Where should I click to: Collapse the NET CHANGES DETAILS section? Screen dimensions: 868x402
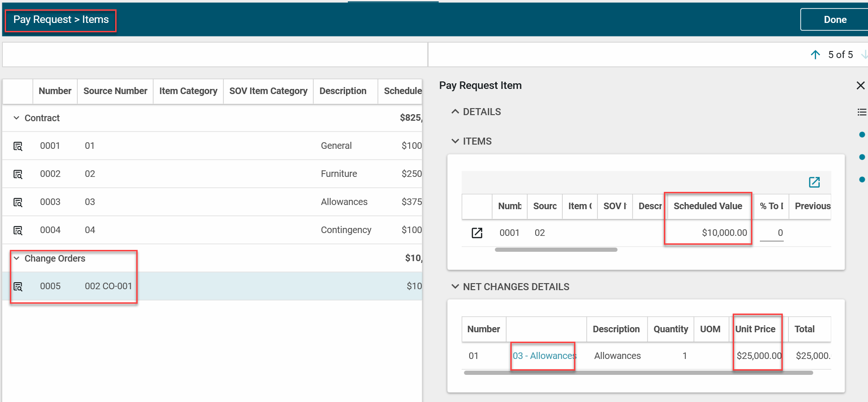pyautogui.click(x=455, y=287)
